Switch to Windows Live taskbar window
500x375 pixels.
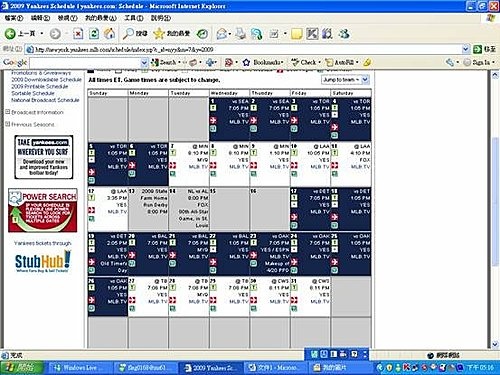pyautogui.click(x=80, y=368)
